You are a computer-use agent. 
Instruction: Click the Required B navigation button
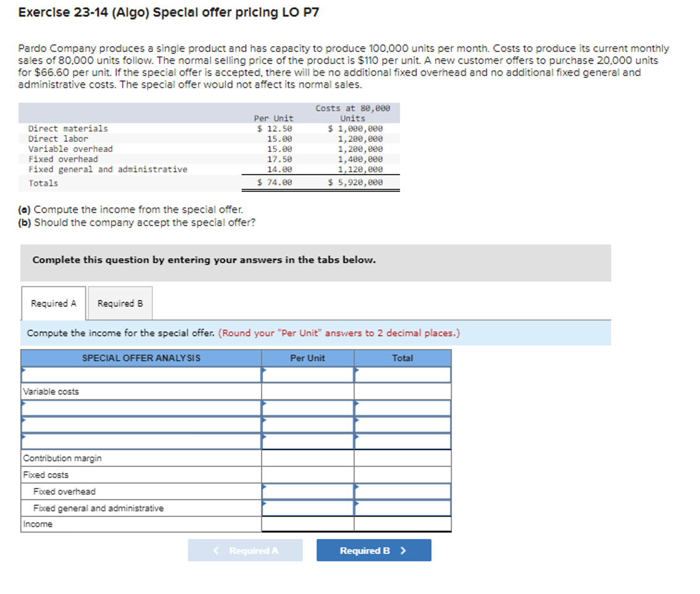click(x=373, y=550)
